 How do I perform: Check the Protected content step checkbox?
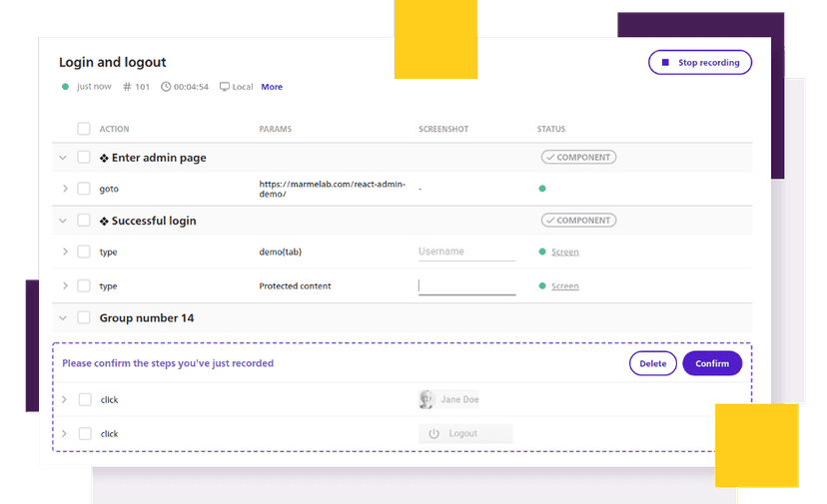(x=84, y=285)
